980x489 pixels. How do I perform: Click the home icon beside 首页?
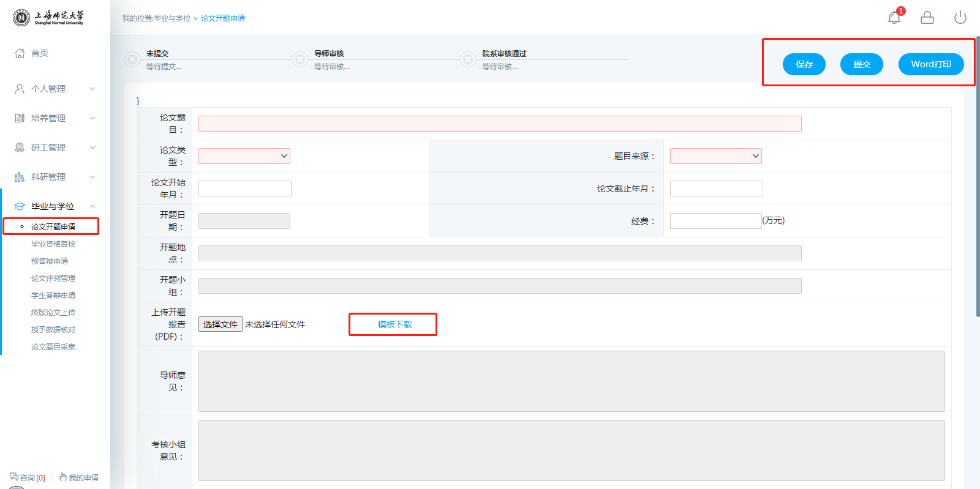point(20,53)
